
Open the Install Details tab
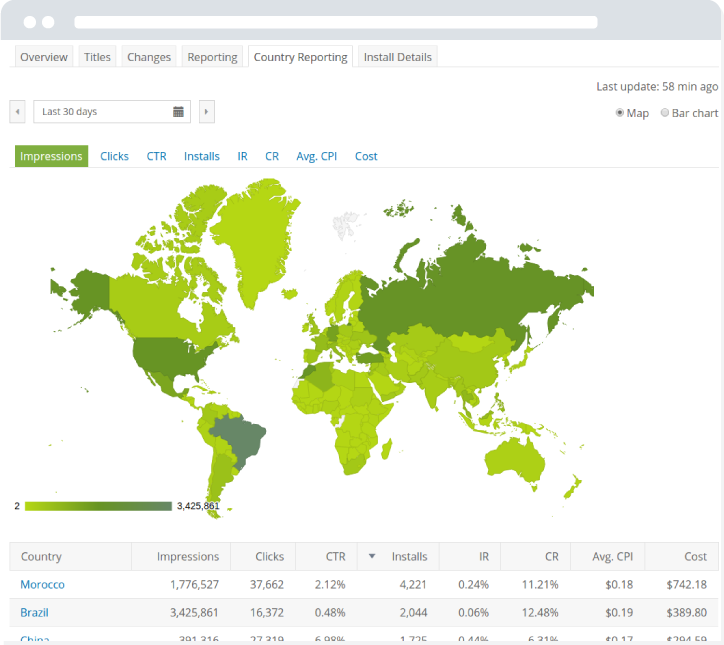(x=397, y=57)
